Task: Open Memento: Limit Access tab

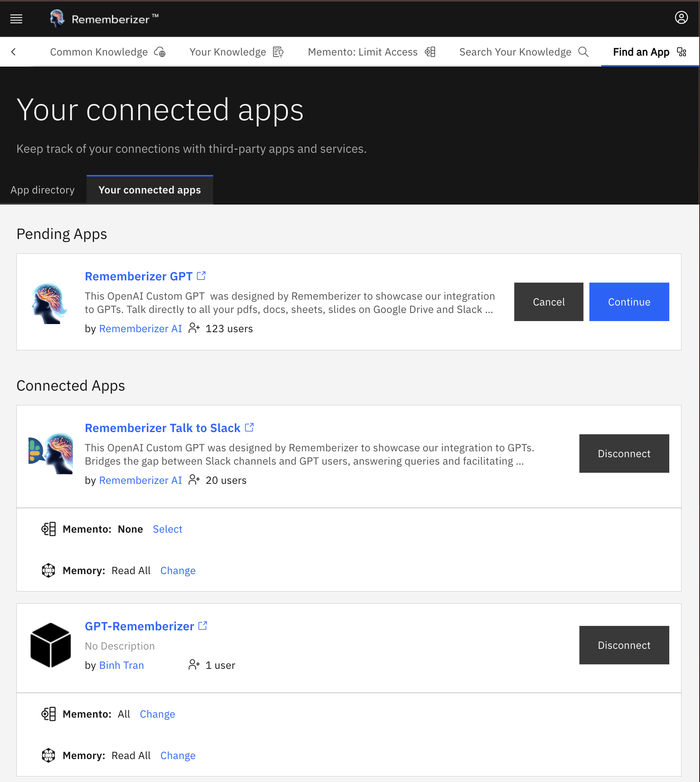Action: pos(371,52)
